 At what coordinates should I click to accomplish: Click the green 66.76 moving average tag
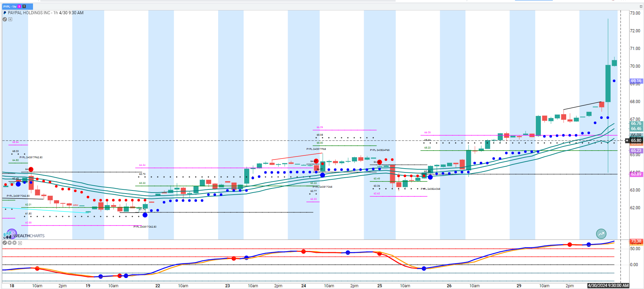click(x=636, y=124)
